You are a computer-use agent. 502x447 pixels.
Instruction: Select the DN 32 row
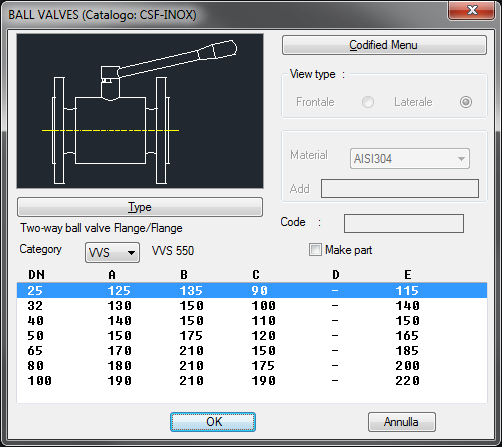click(x=252, y=305)
